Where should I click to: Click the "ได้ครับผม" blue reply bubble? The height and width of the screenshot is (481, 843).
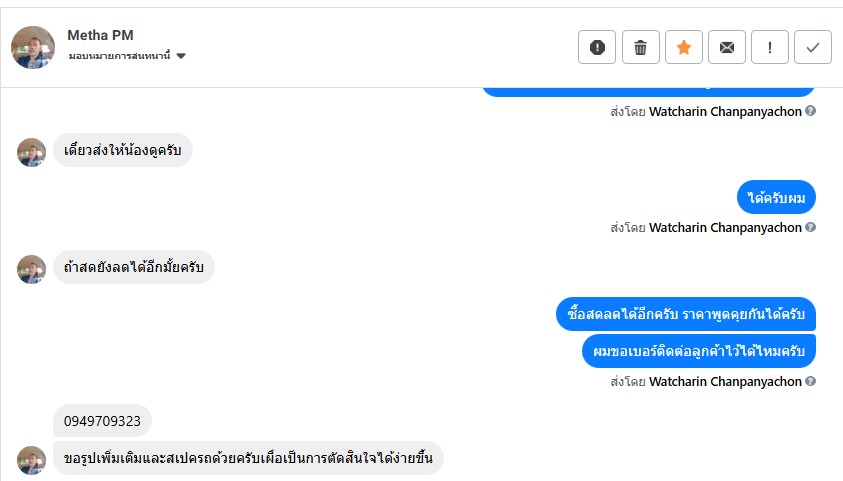[776, 197]
